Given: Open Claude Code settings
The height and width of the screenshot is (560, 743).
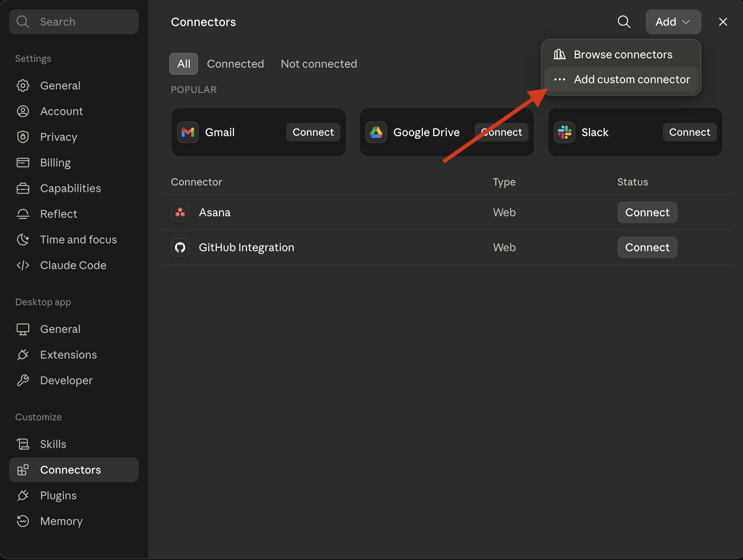Looking at the screenshot, I should (x=74, y=265).
